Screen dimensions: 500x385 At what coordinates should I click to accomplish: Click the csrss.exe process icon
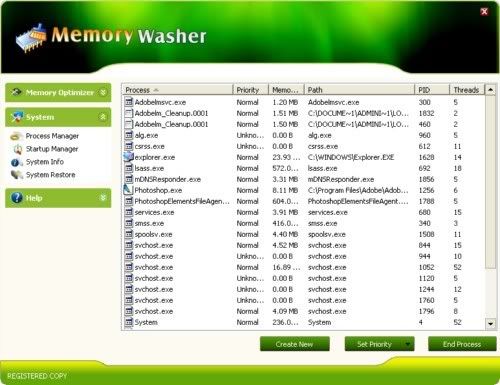pos(129,146)
